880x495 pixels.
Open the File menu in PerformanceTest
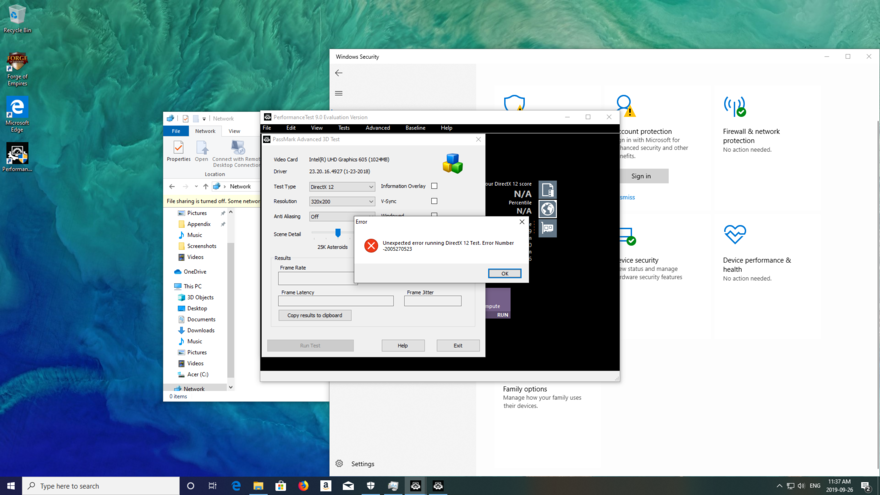tap(267, 128)
